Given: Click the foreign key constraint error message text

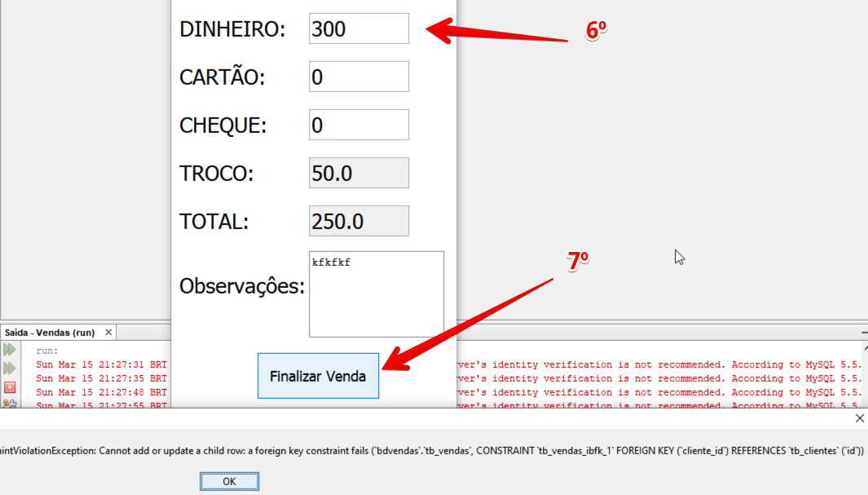Looking at the screenshot, I should click(432, 451).
